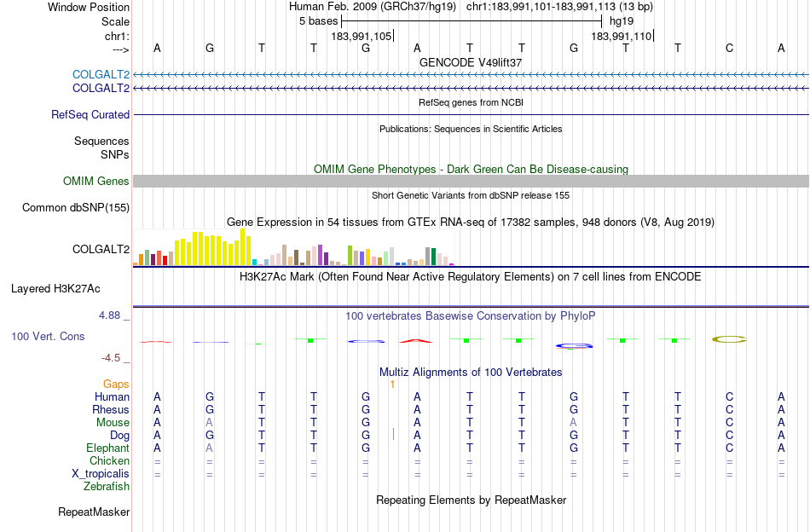
Task: Click the hg19 label next to the scale bar
Action: coord(622,21)
